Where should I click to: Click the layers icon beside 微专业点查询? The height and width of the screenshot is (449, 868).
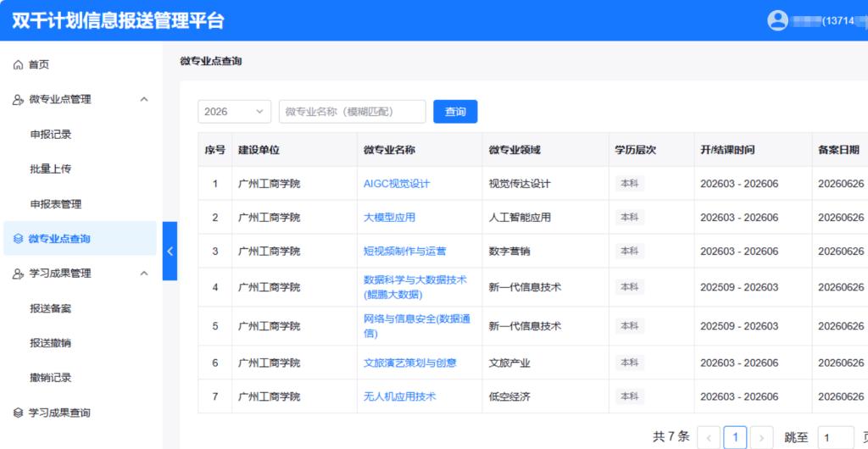click(x=18, y=239)
